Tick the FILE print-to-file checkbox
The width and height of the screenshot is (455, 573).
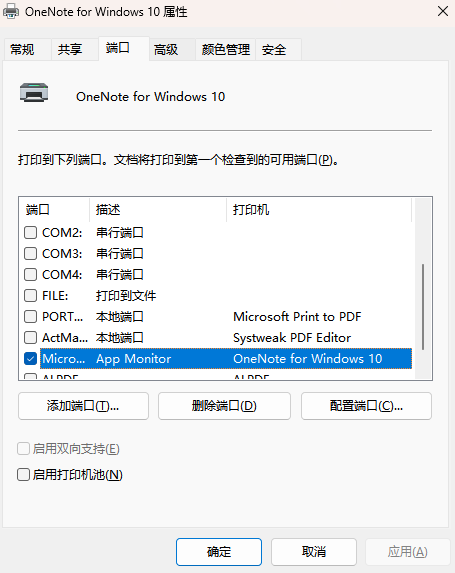[30, 295]
